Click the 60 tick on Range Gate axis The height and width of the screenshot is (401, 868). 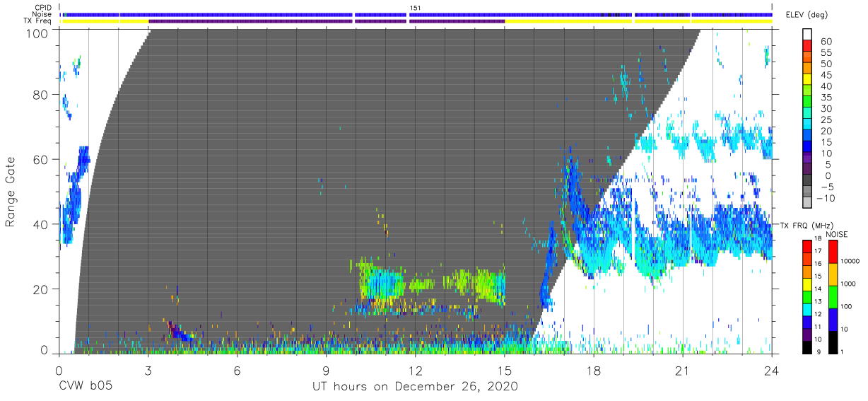tap(42, 159)
